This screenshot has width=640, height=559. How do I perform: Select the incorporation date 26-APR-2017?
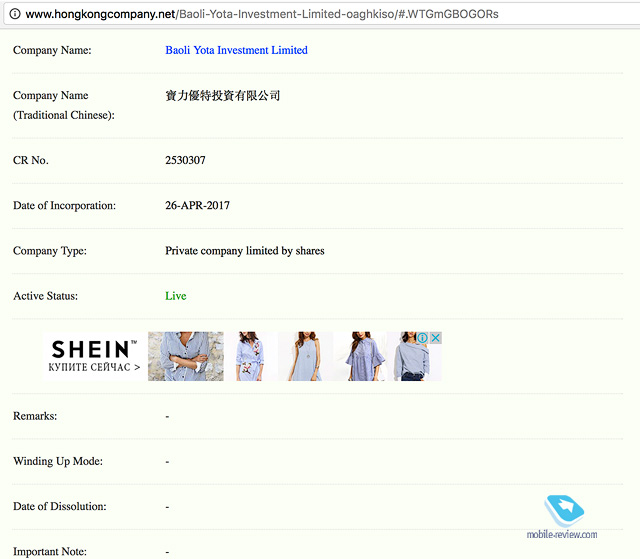click(198, 205)
